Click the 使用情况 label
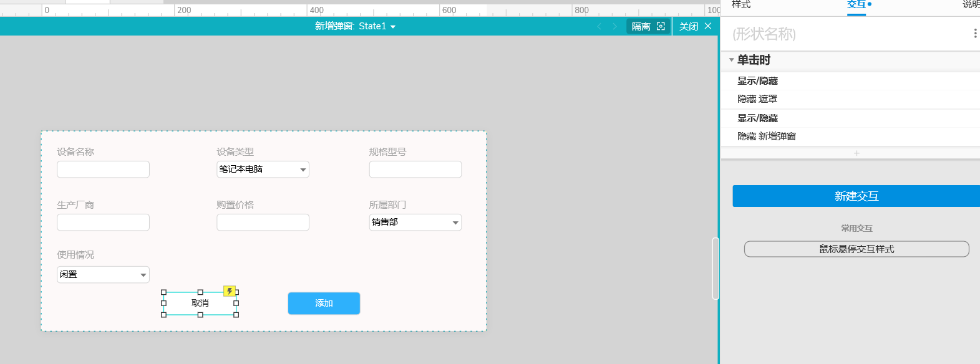Image resolution: width=980 pixels, height=364 pixels. click(x=75, y=255)
